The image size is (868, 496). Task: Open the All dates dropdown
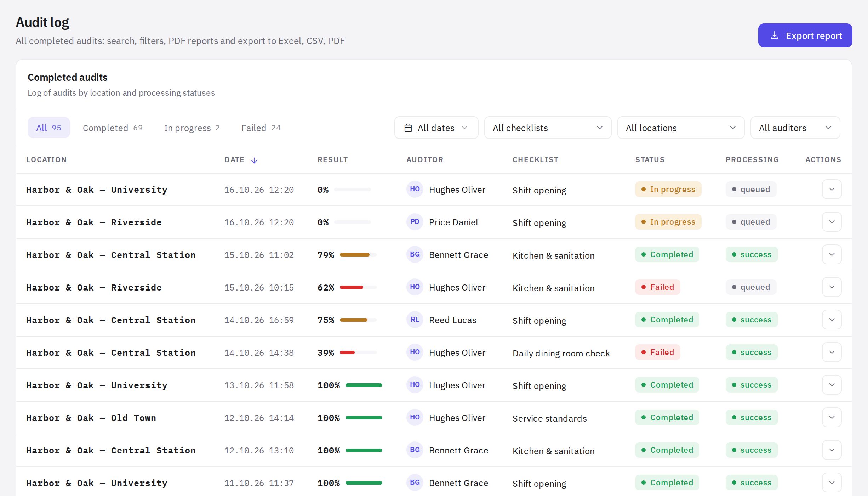[436, 128]
